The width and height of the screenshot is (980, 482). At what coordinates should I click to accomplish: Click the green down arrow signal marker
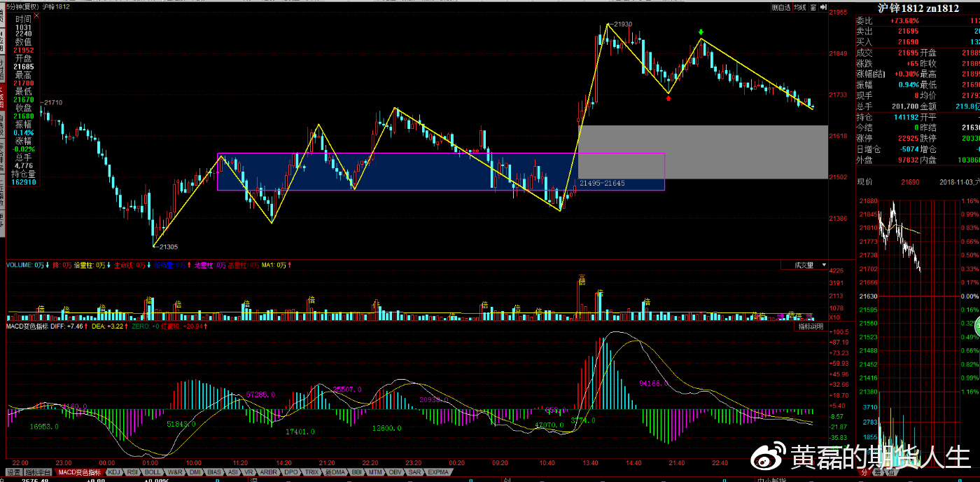[x=701, y=33]
